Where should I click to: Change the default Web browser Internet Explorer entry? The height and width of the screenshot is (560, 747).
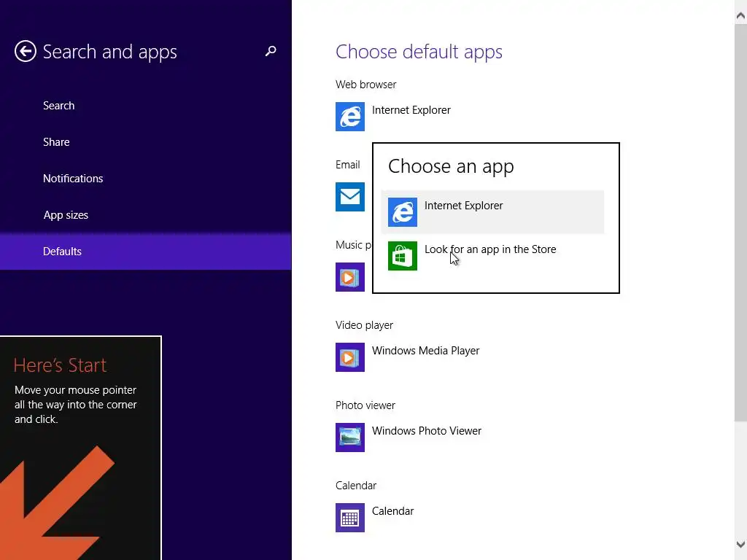(411, 110)
